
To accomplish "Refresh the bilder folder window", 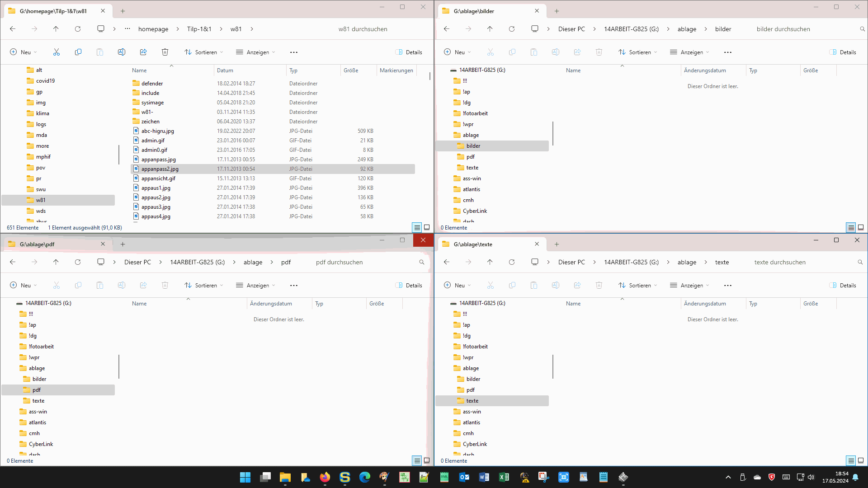I will [x=512, y=29].
